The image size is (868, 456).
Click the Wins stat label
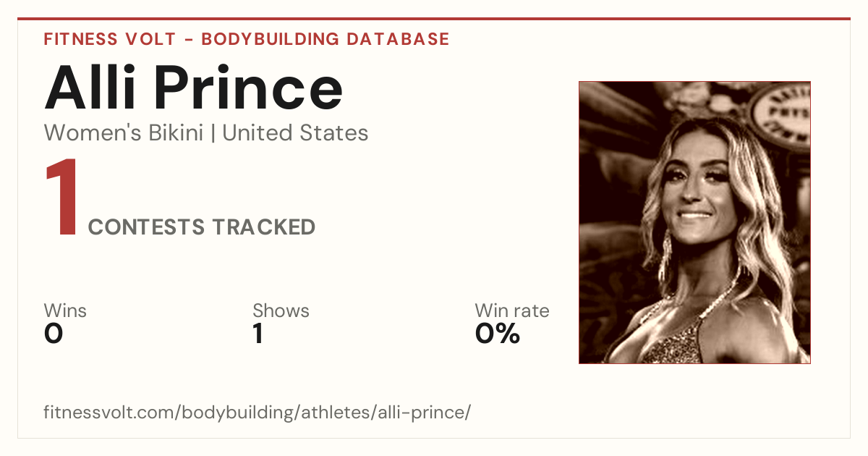pos(65,311)
